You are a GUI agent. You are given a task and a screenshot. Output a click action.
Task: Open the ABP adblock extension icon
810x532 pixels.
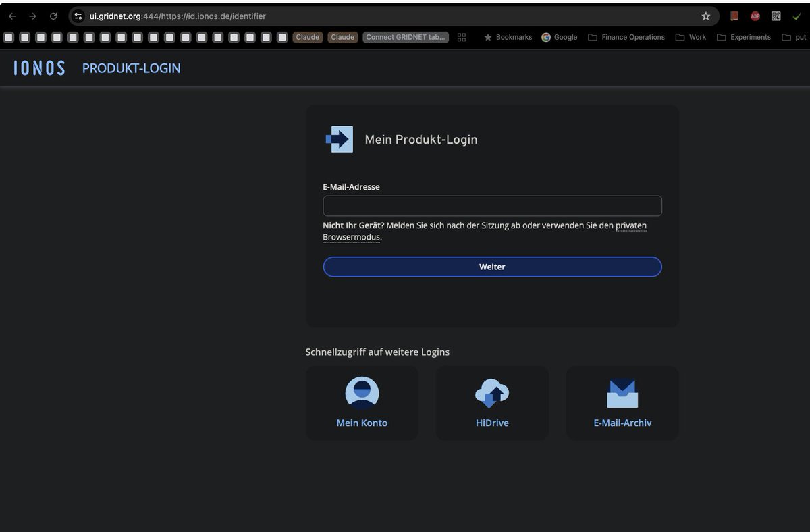(x=755, y=16)
